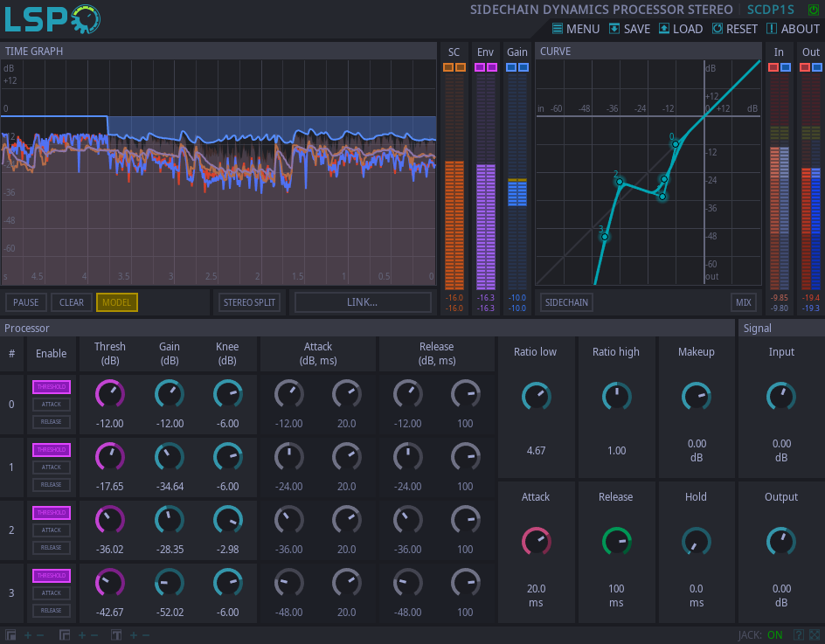The width and height of the screenshot is (825, 644).
Task: Toggle the MODEL button under the time graph
Action: (x=117, y=302)
